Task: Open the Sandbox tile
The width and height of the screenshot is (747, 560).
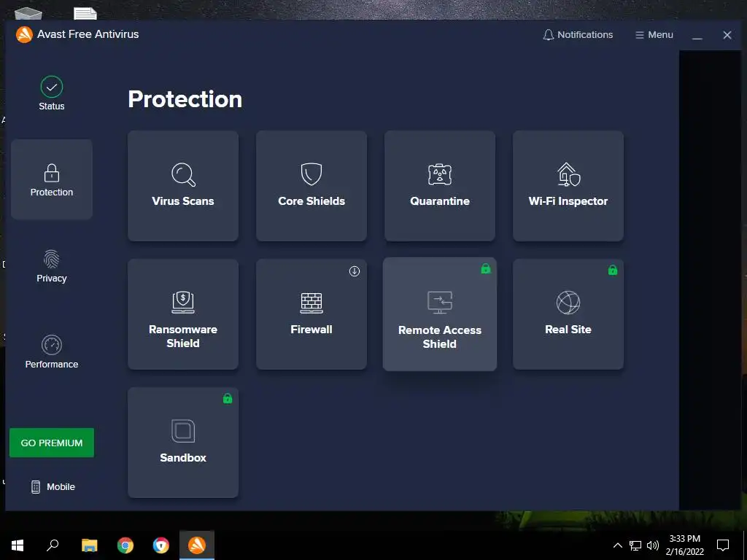Action: point(183,443)
